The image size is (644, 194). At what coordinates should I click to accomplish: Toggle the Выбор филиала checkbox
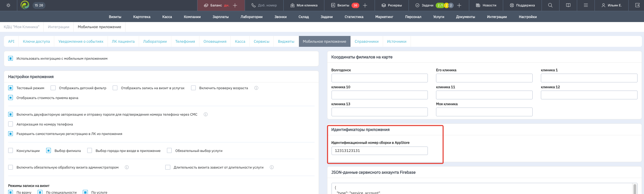[x=49, y=151]
